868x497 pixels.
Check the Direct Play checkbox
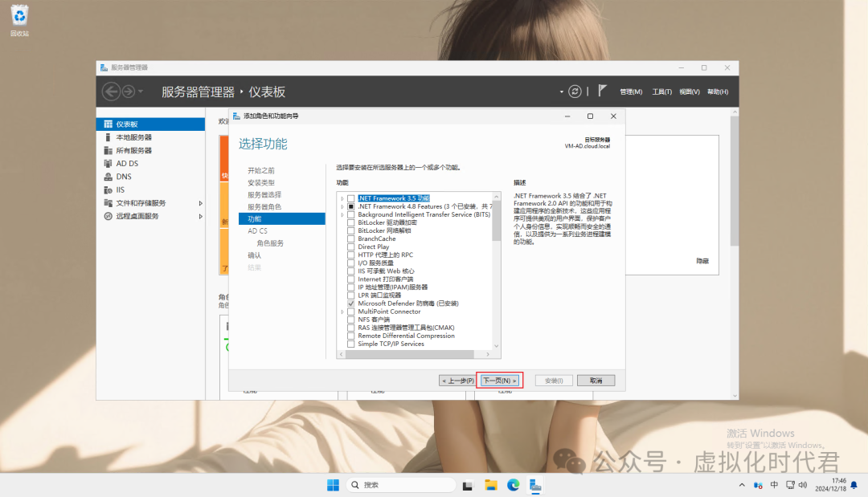351,247
